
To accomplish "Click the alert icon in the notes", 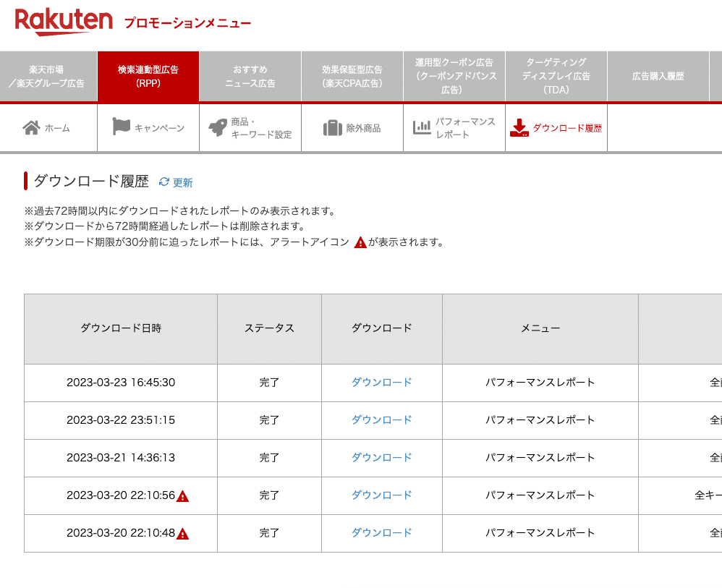I will click(360, 242).
